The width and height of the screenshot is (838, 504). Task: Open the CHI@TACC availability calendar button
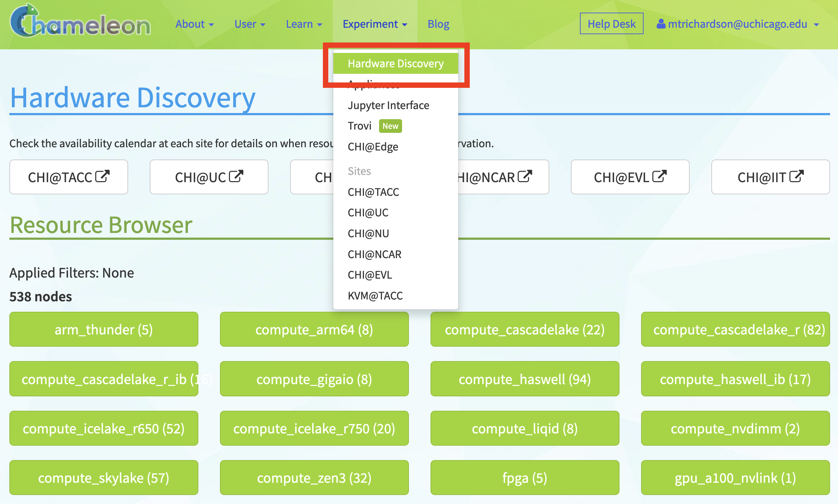pyautogui.click(x=69, y=177)
